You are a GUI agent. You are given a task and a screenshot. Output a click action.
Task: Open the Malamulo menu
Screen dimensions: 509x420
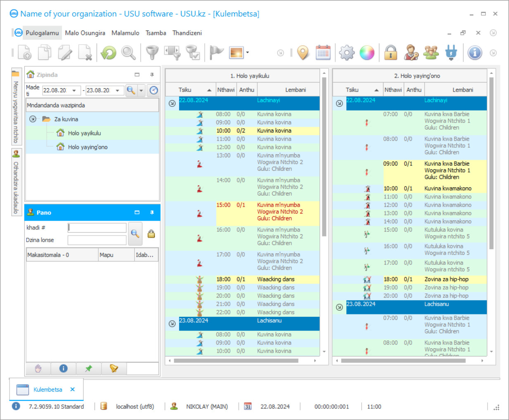[125, 33]
